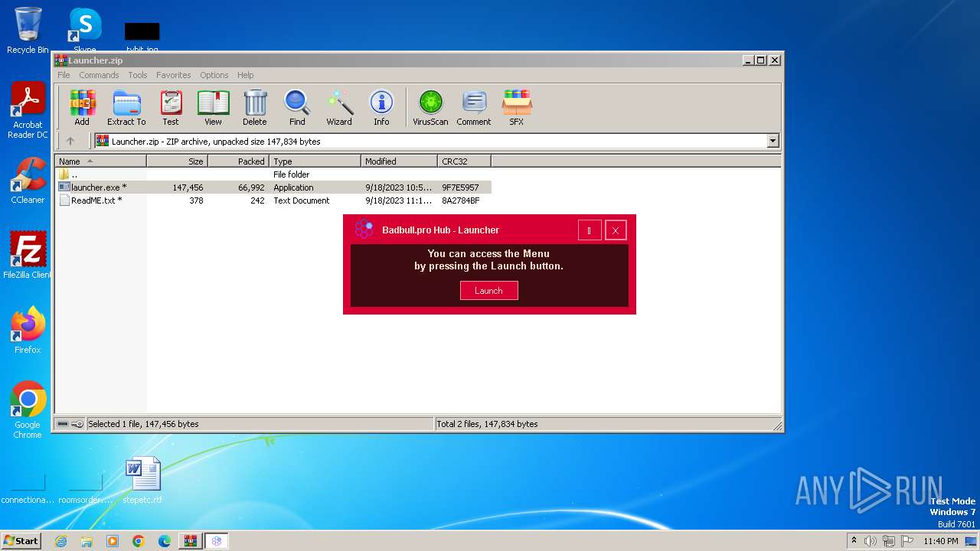
Task: Run VirusScan from the toolbar
Action: click(430, 107)
